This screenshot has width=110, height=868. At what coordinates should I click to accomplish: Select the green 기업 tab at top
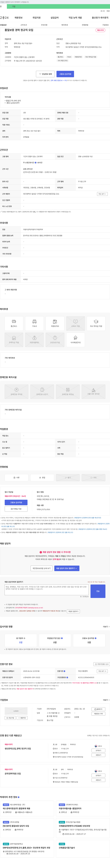(14, 6)
